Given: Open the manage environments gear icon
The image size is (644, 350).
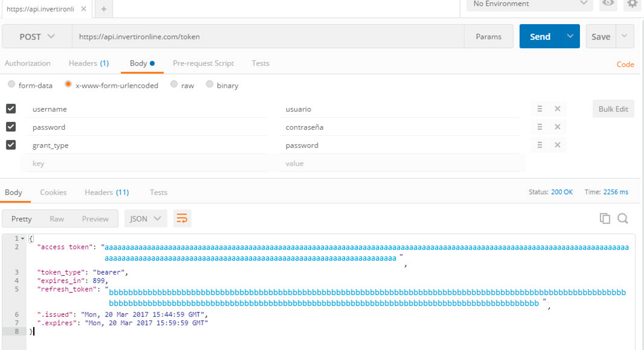Looking at the screenshot, I should click(632, 4).
